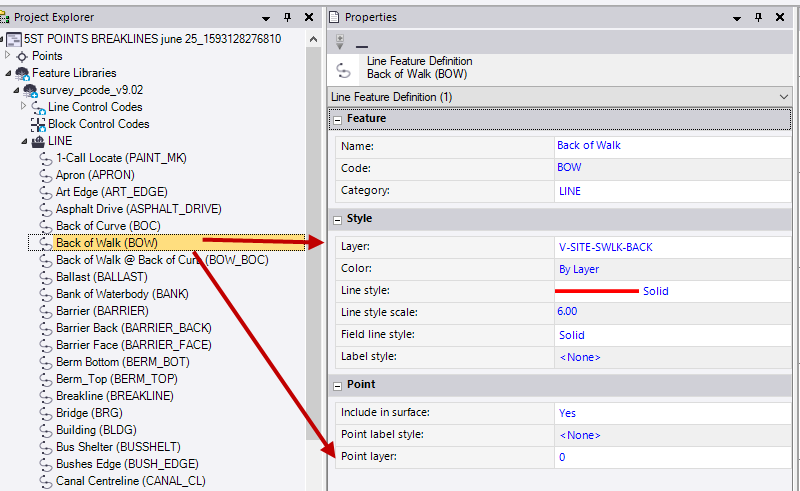800x491 pixels.
Task: Collapse the Feature properties section
Action: pyautogui.click(x=337, y=120)
